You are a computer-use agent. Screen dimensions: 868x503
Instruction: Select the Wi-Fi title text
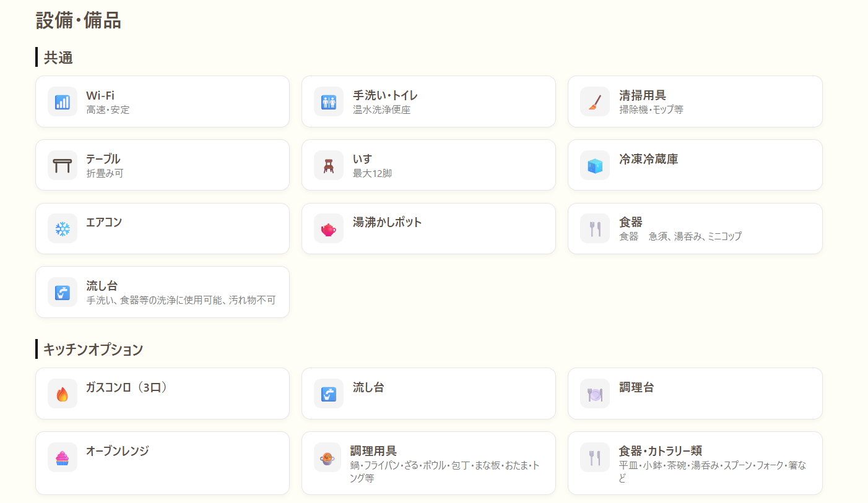pos(100,96)
